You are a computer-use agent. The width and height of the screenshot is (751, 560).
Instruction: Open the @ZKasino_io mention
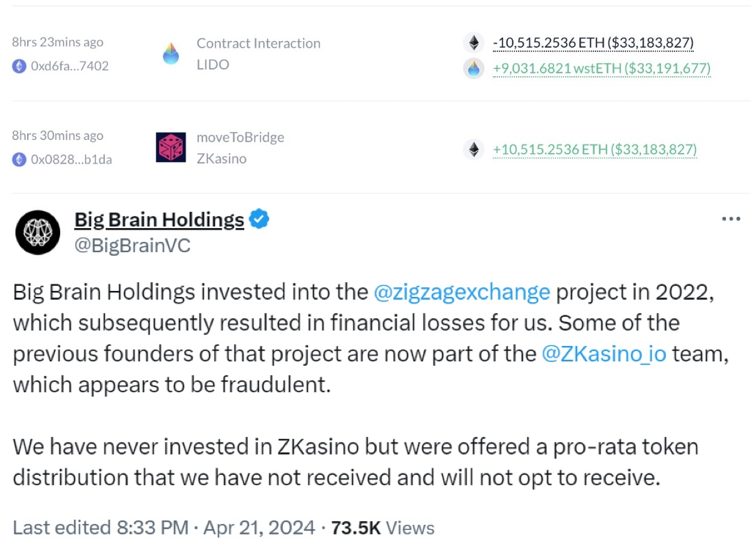tap(604, 353)
